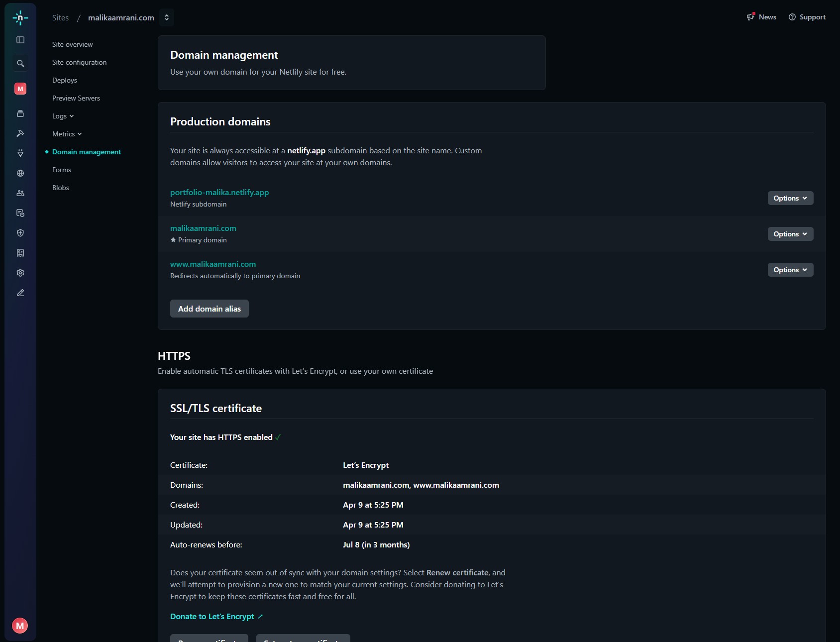Expand the Logs submenu
The width and height of the screenshot is (840, 642).
(x=63, y=116)
